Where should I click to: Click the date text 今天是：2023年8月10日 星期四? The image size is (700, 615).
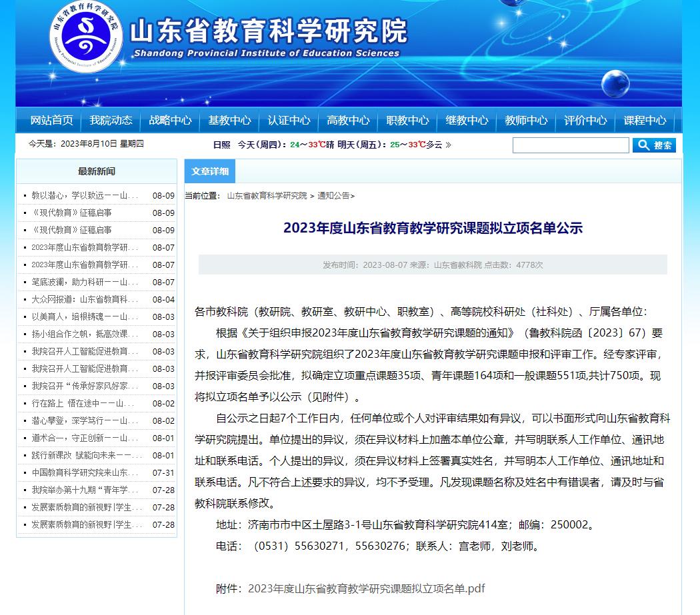[x=86, y=144]
